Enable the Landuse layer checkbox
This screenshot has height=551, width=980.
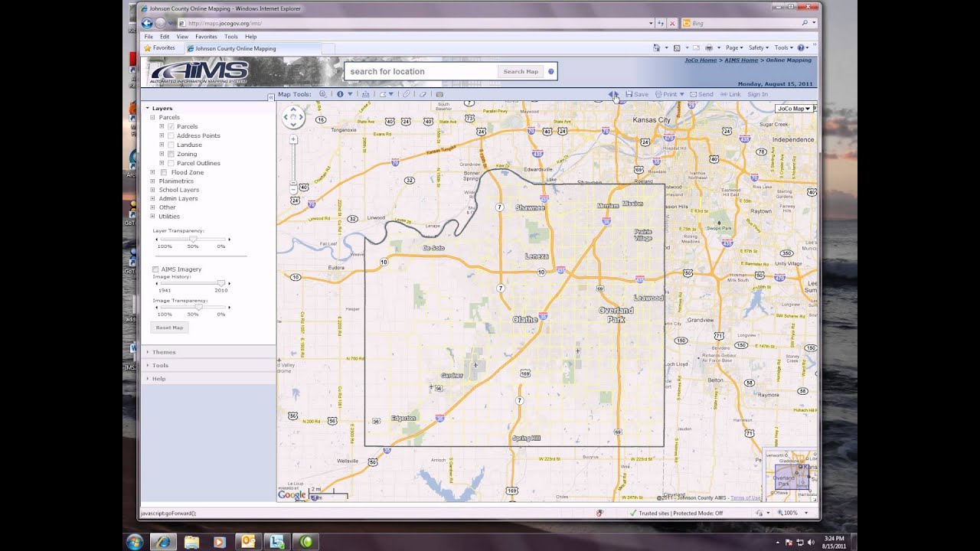(171, 145)
